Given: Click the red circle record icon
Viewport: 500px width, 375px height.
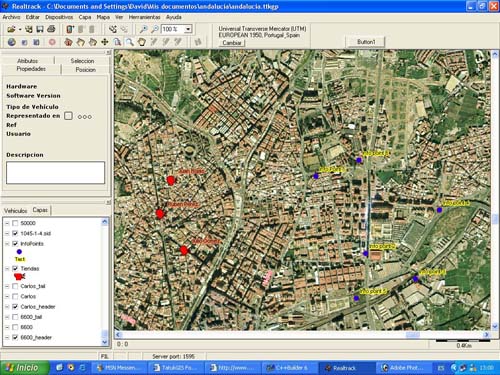Looking at the screenshot, I should [x=52, y=42].
